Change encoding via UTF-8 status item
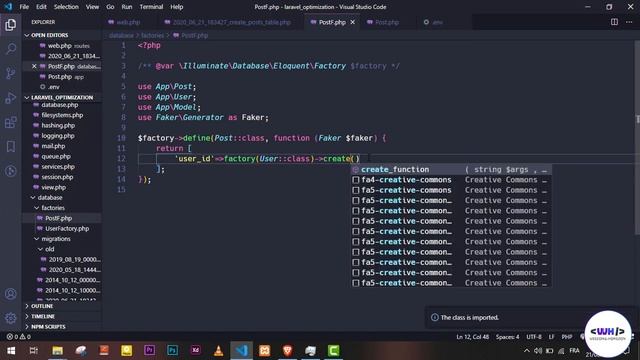The image size is (640, 360). pyautogui.click(x=533, y=337)
